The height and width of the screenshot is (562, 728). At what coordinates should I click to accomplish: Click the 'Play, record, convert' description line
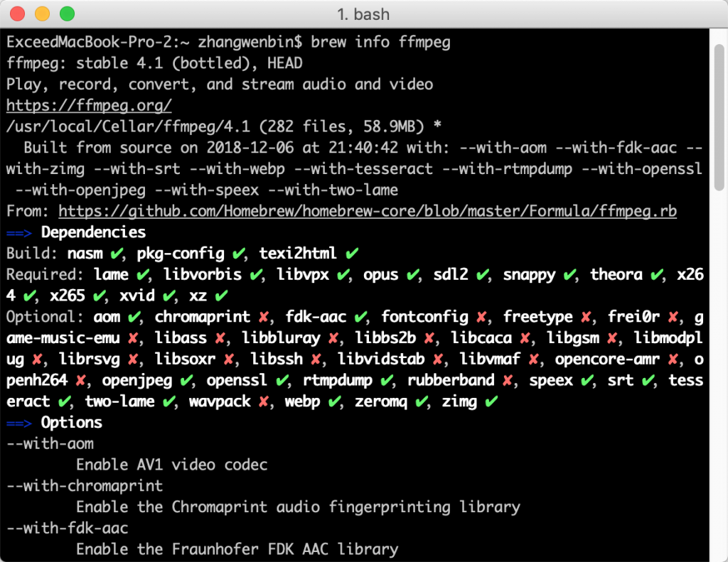[x=220, y=85]
